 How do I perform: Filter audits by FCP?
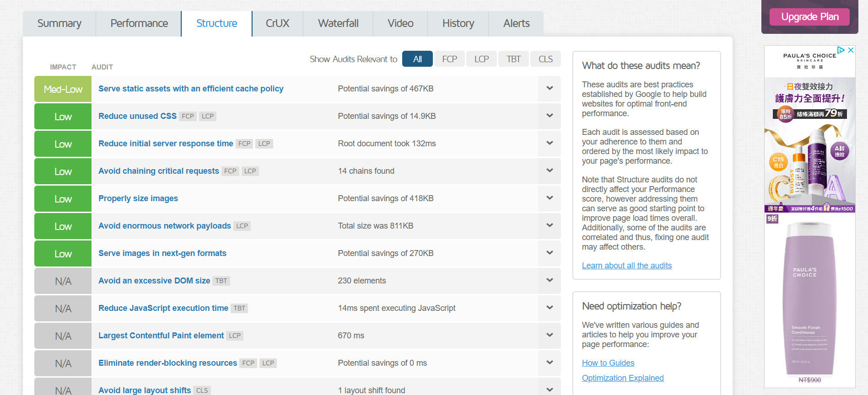[x=449, y=59]
